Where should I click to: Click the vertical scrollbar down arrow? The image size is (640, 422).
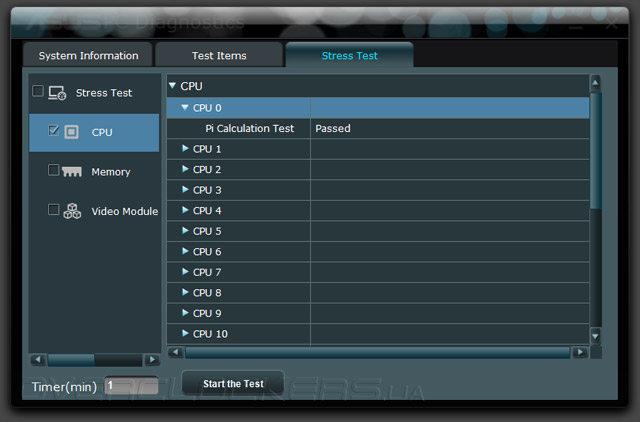596,337
